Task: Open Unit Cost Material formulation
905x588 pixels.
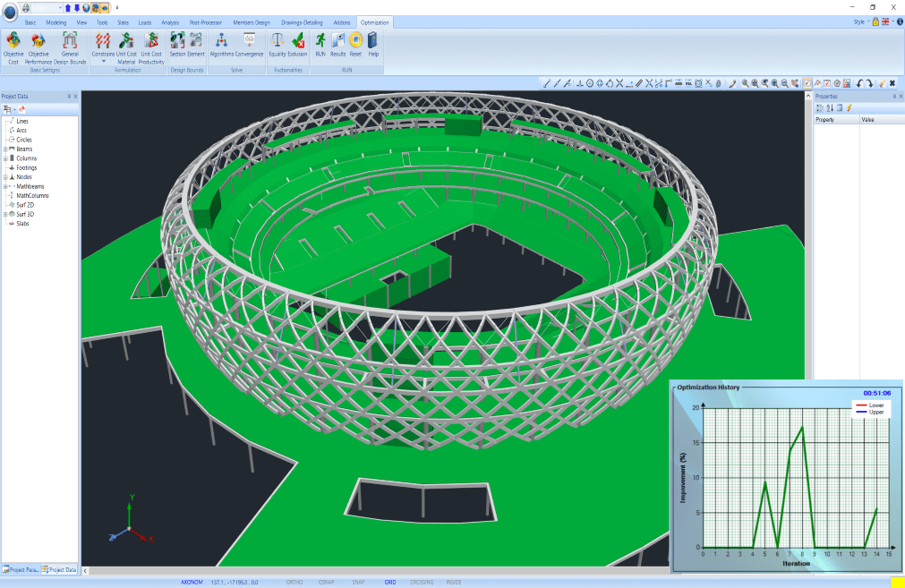Action: click(x=126, y=48)
